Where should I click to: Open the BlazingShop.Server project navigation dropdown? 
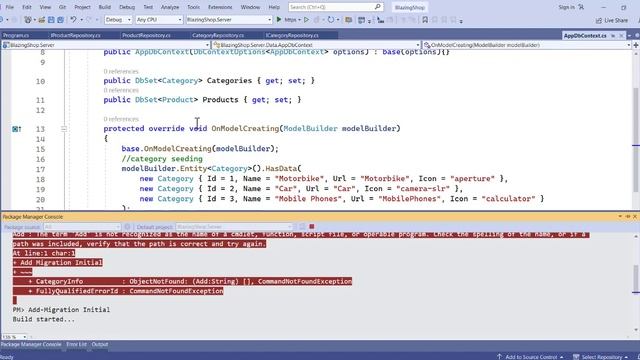[106, 45]
